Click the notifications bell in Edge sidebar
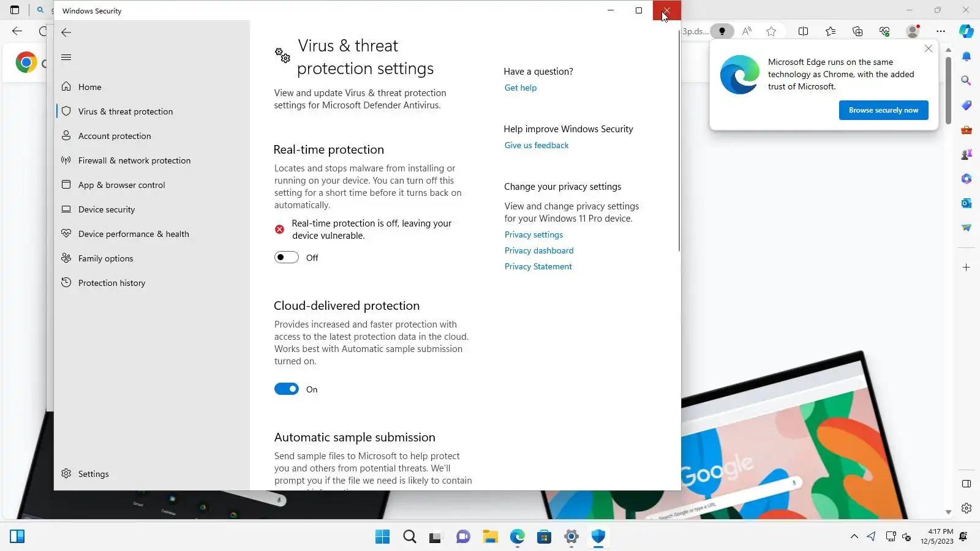Image resolution: width=980 pixels, height=551 pixels. click(x=967, y=57)
